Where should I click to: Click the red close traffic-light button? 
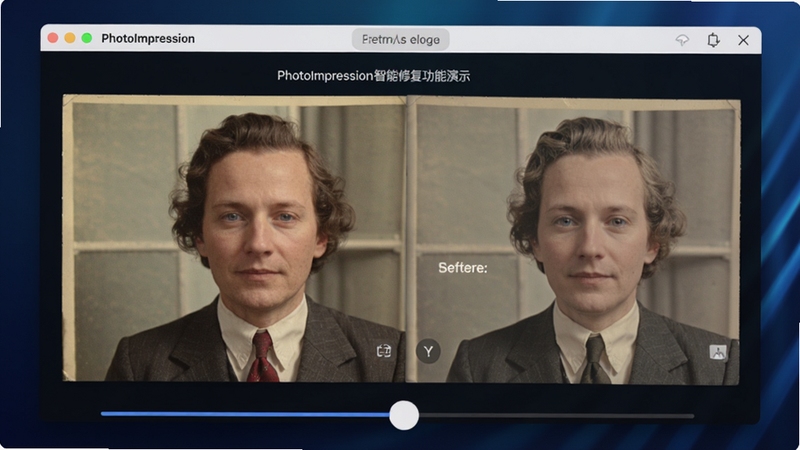53,38
